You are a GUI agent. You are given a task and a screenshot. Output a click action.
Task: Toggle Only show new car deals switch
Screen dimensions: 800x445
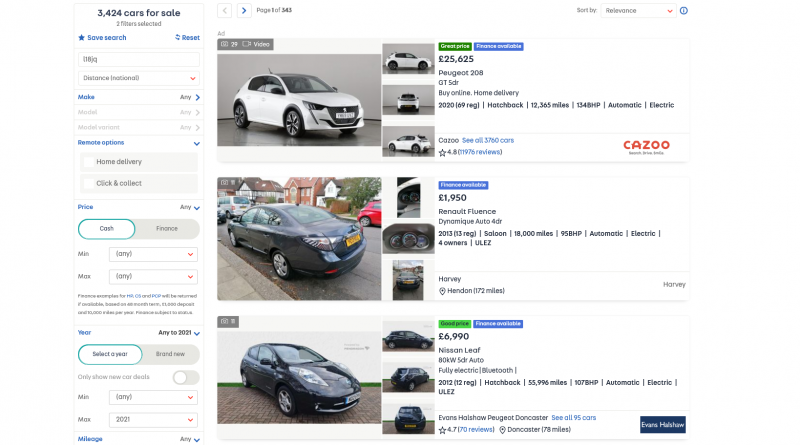pos(186,378)
